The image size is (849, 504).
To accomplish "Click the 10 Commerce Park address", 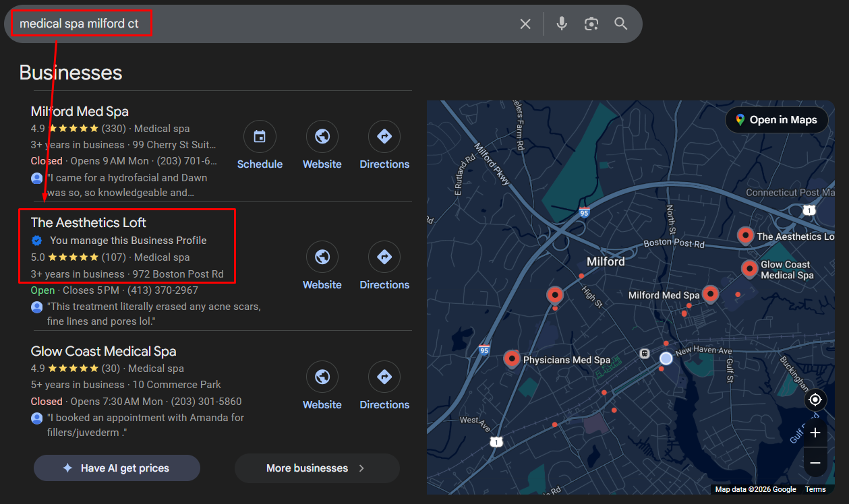I will pyautogui.click(x=177, y=385).
